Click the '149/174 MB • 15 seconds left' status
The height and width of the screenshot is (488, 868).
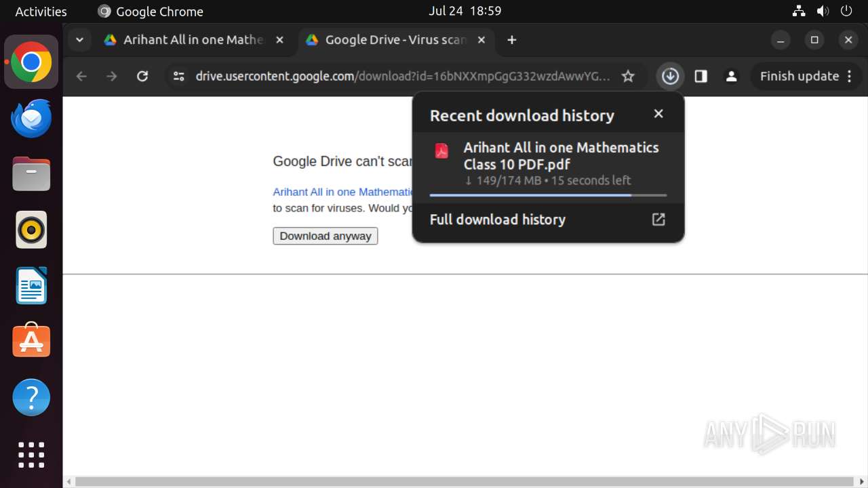[548, 180]
